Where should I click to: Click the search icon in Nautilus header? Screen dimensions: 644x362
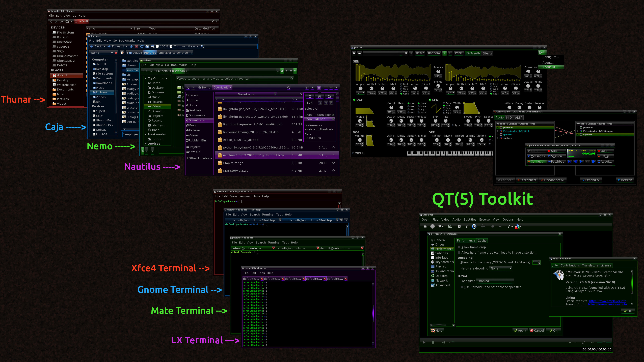(288, 88)
